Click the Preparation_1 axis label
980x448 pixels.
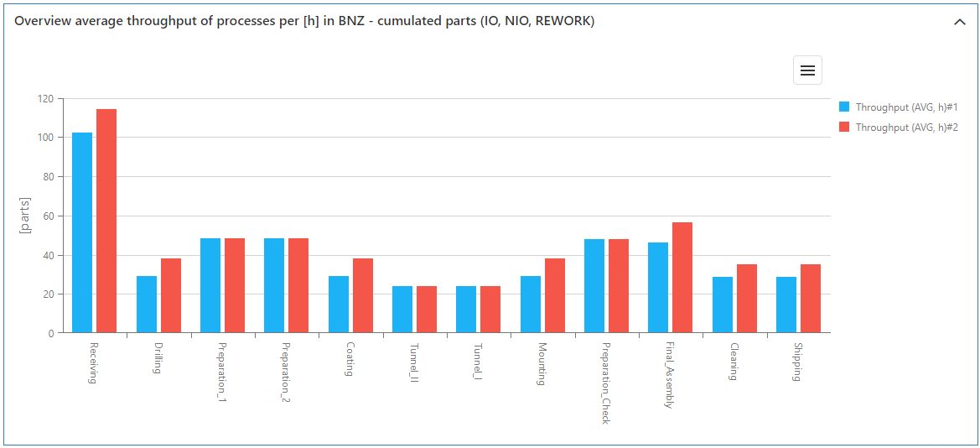point(222,372)
